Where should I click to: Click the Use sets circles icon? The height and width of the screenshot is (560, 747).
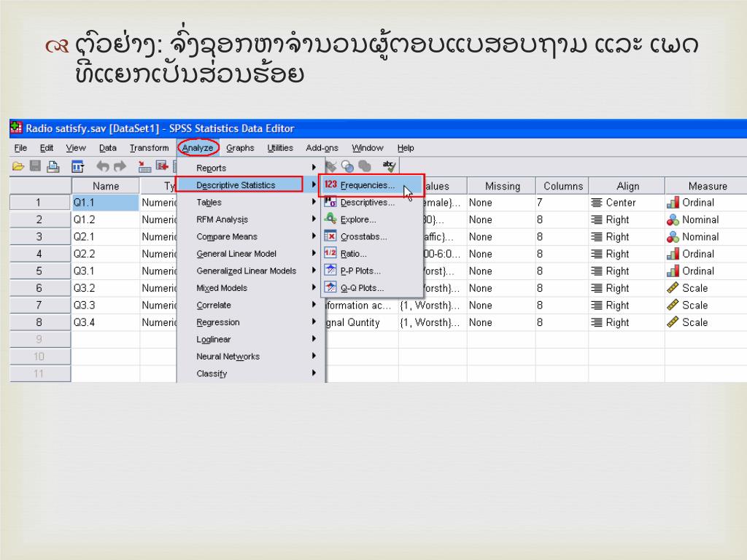(347, 166)
